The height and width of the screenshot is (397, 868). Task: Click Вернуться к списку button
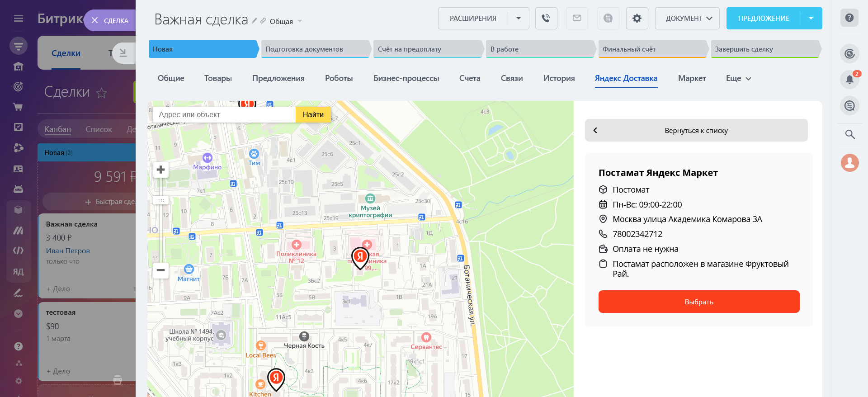(x=696, y=131)
